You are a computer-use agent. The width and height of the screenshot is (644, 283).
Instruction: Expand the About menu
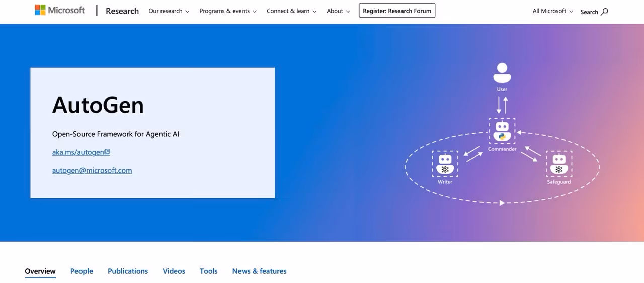click(338, 11)
